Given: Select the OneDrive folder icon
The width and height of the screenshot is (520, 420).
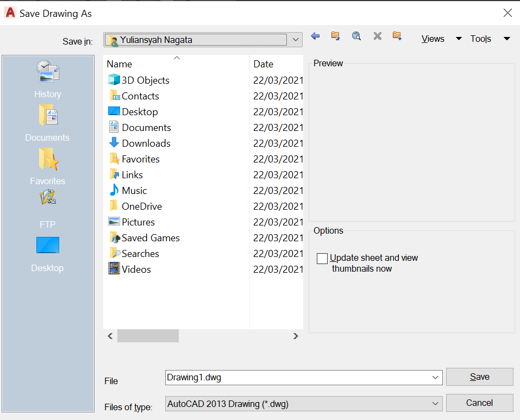Looking at the screenshot, I should tap(114, 205).
